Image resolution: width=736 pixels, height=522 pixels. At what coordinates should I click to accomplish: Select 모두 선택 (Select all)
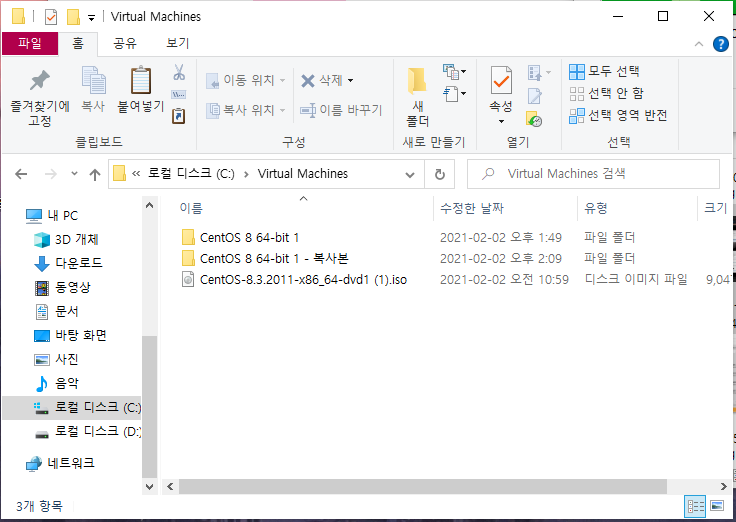604,71
